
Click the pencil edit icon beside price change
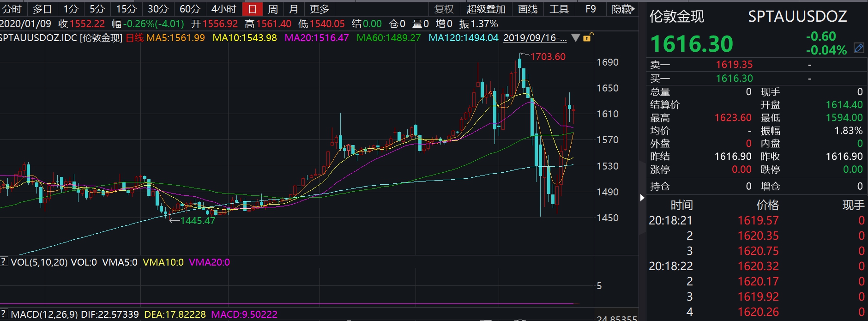859,48
